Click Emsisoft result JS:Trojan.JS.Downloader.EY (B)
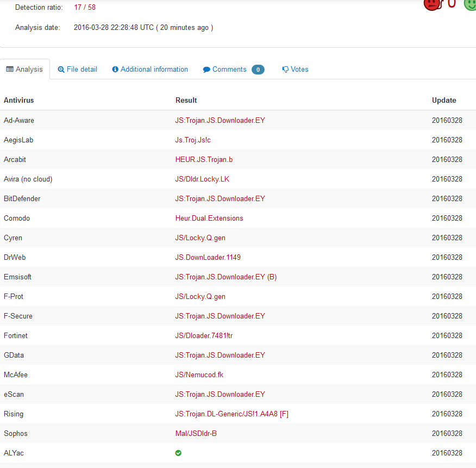This screenshot has height=468, width=476. [x=226, y=277]
